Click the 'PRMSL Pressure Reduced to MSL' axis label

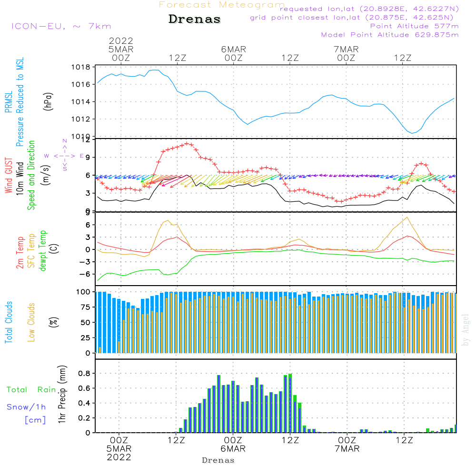[x=14, y=102]
